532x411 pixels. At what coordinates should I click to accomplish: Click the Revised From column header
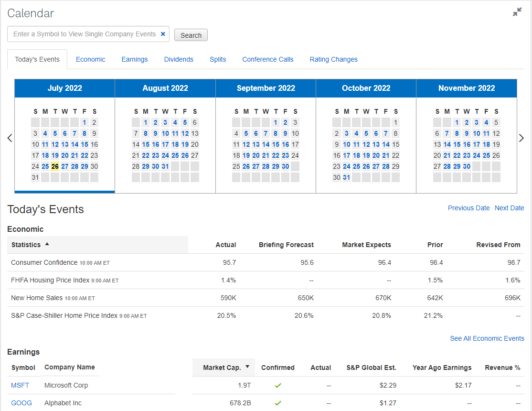click(498, 245)
